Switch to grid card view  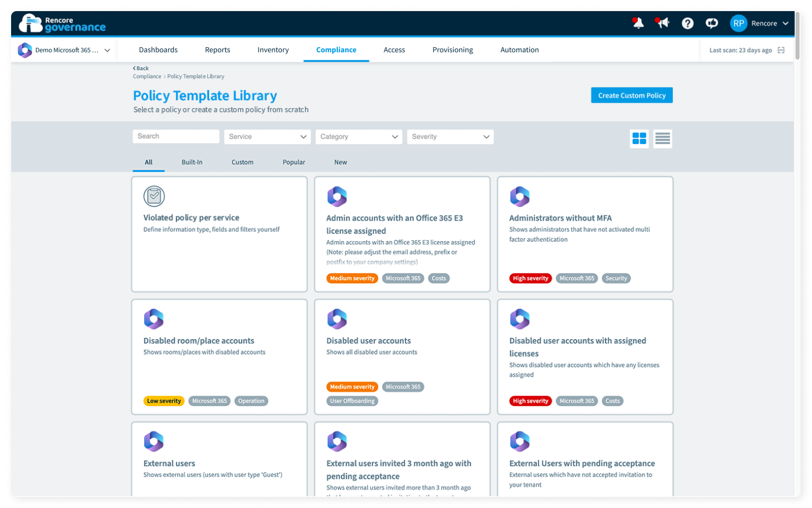[639, 138]
